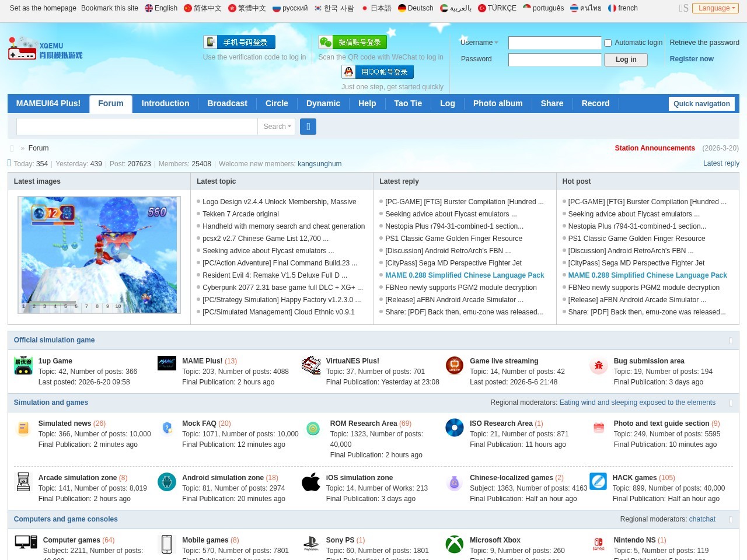Open the Sony PS PlayStation icon
The image size is (747, 560).
point(311,544)
